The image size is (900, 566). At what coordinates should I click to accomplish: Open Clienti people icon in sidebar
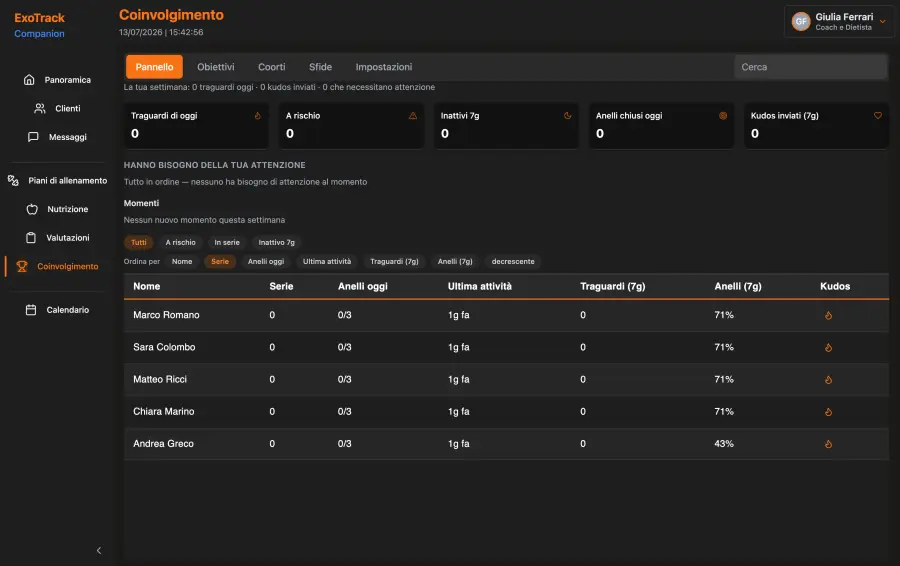click(40, 108)
